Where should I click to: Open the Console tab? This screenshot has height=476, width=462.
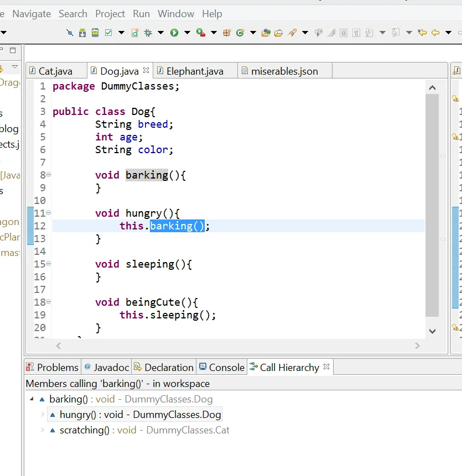point(226,367)
